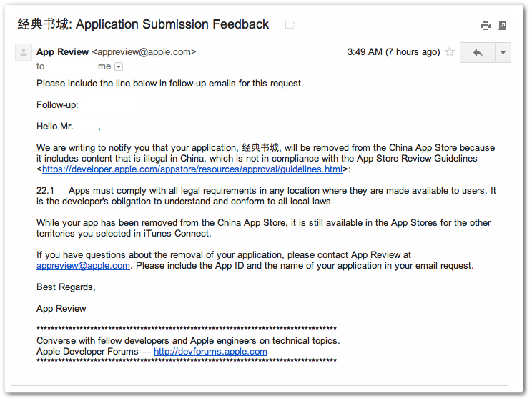The image size is (532, 401).
Task: Click the sender name 'App Review'
Action: pos(62,52)
